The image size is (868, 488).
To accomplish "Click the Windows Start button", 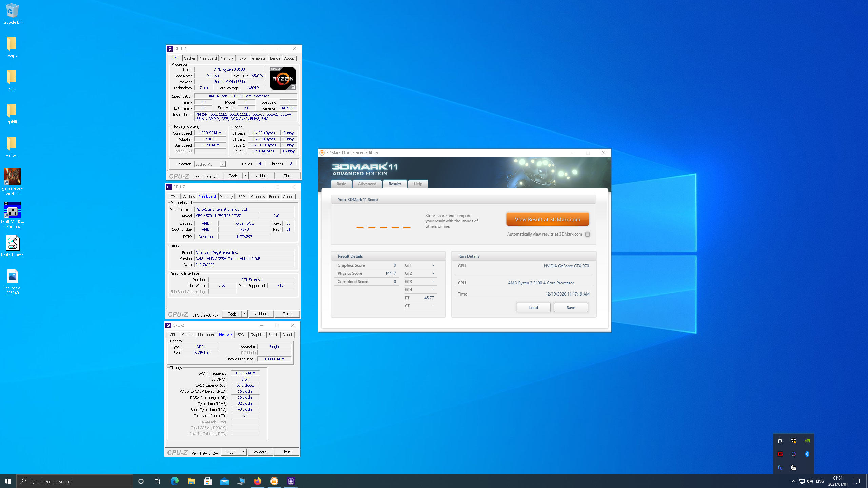I will [8, 481].
